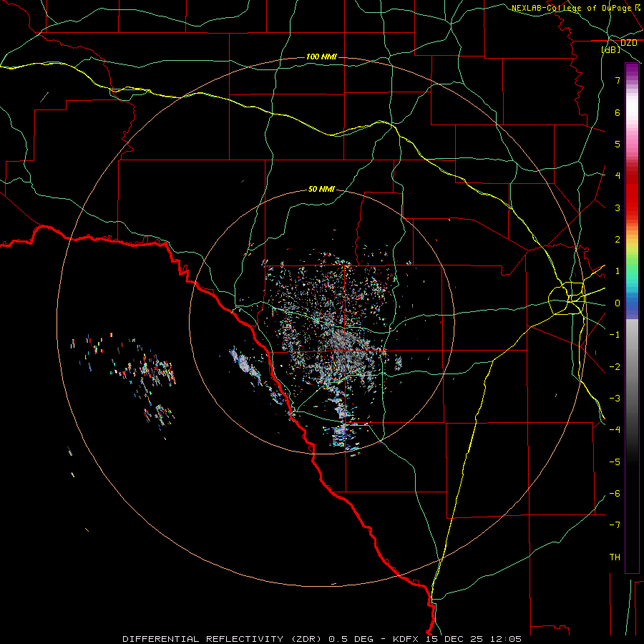Click the "-5" value on the color scale
The width and height of the screenshot is (644, 644).
pyautogui.click(x=615, y=462)
